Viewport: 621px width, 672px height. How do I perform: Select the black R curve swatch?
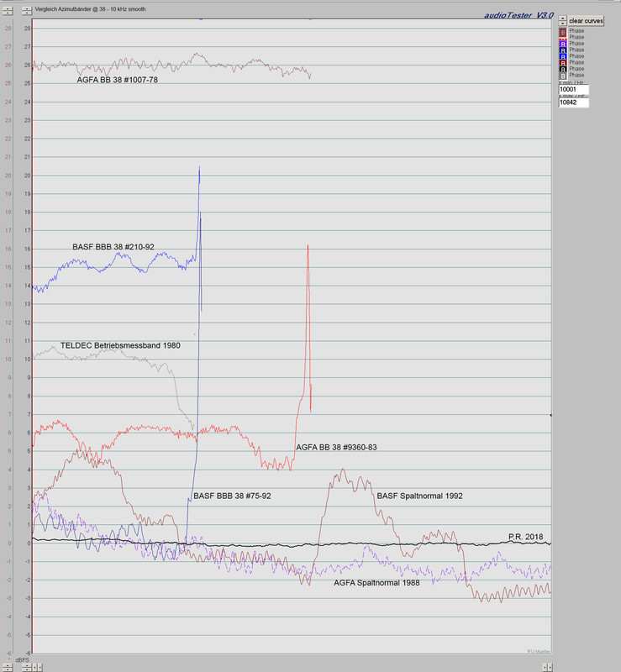point(563,69)
